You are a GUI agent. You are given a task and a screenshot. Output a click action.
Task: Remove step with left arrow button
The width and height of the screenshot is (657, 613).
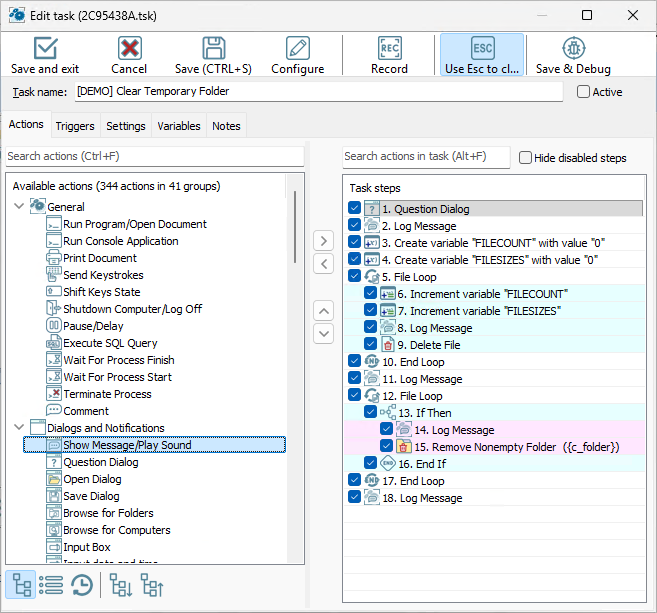323,264
